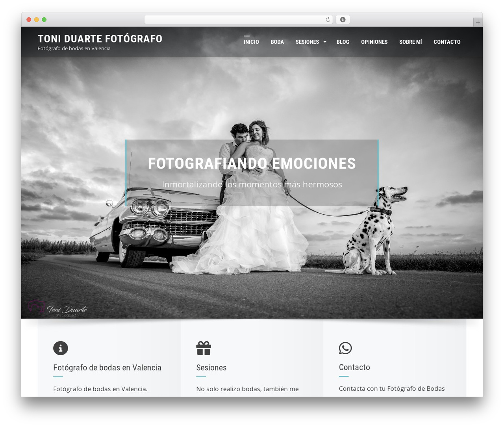Expand the Sesiones submenu arrow

pos(325,41)
